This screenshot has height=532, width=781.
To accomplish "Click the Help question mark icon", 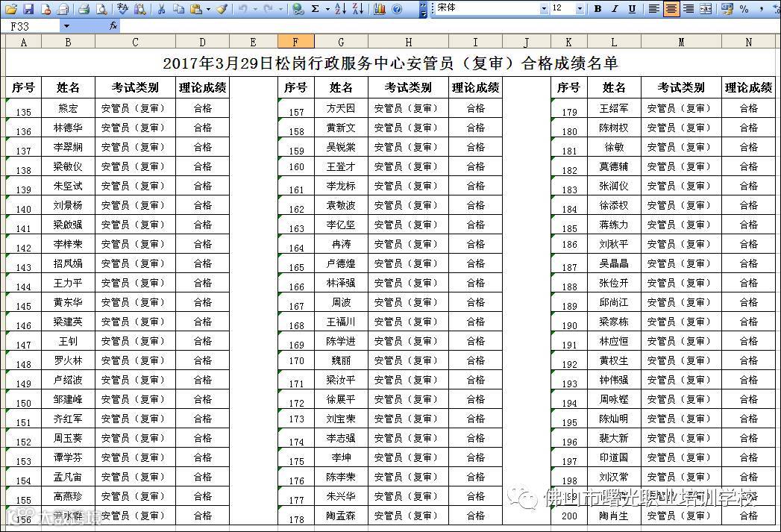I will click(x=397, y=8).
